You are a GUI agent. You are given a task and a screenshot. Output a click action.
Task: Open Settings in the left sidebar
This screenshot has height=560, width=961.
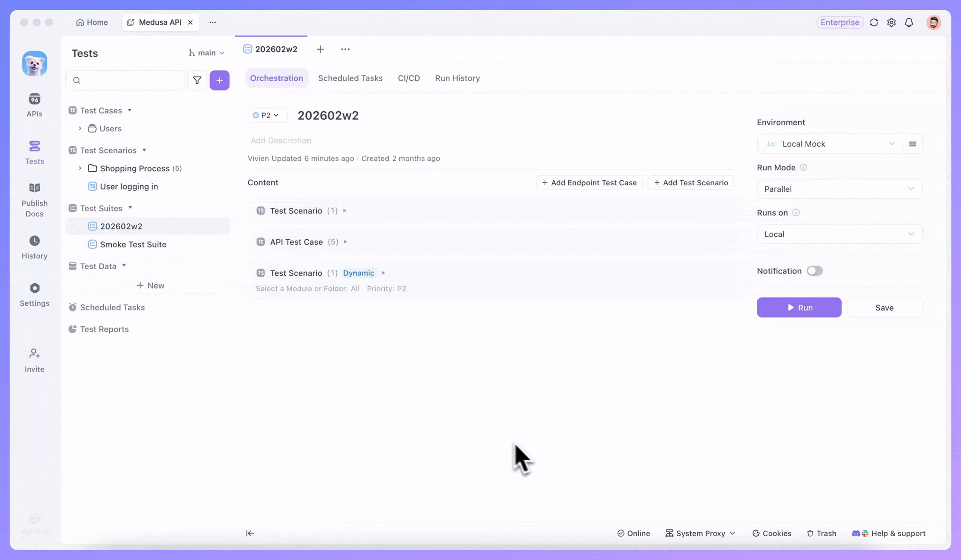tap(34, 295)
